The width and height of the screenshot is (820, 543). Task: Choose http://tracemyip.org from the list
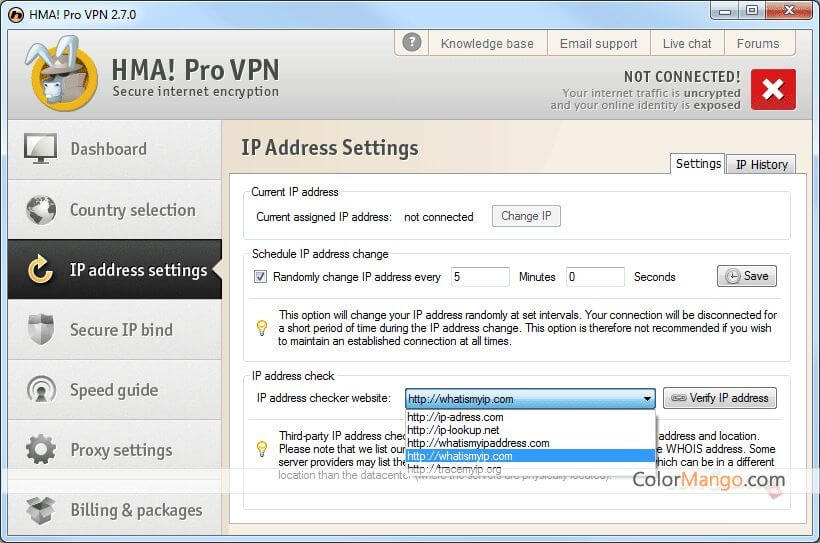(x=530, y=469)
